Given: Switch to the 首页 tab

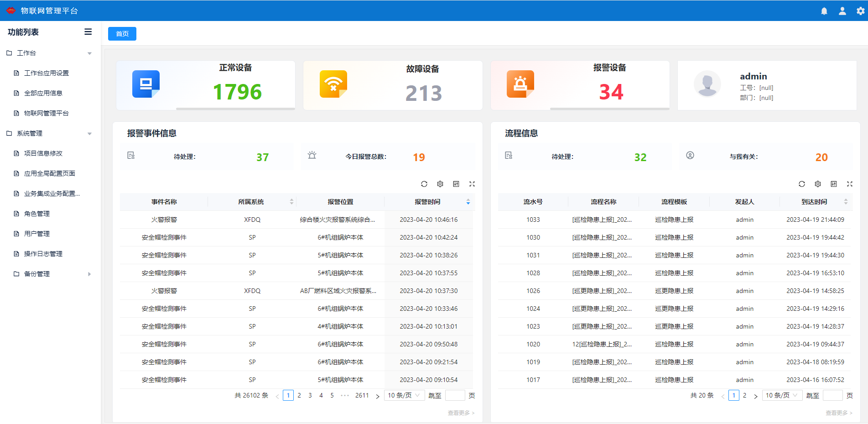Looking at the screenshot, I should (x=122, y=34).
